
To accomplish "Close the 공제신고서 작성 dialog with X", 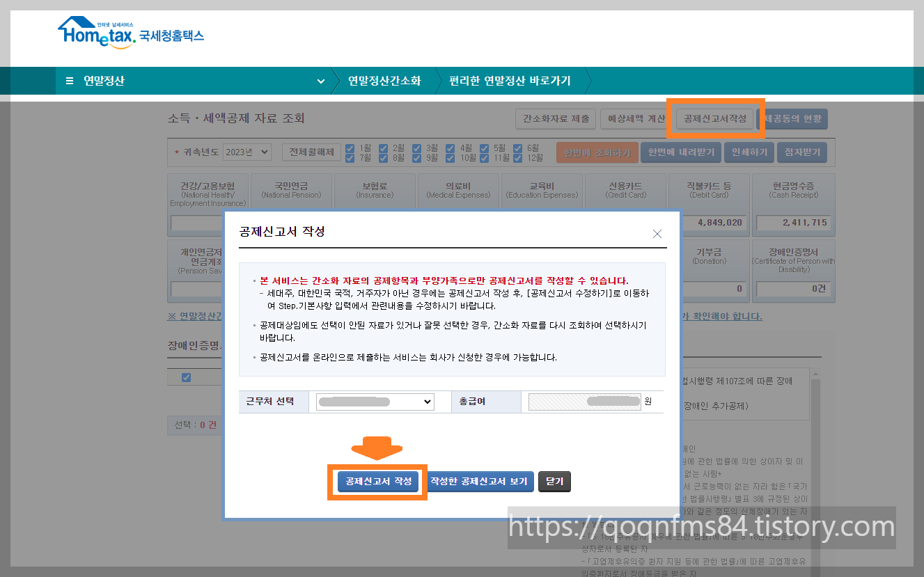I will click(657, 234).
